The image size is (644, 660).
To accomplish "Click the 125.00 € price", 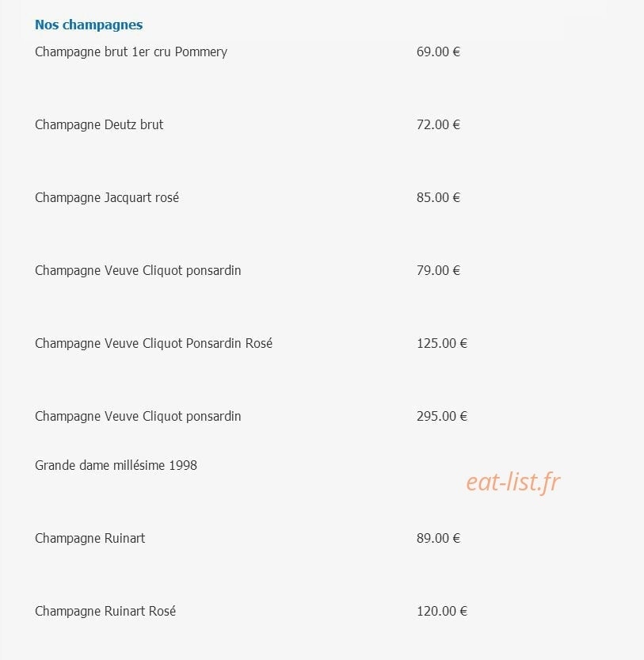I will [x=442, y=343].
